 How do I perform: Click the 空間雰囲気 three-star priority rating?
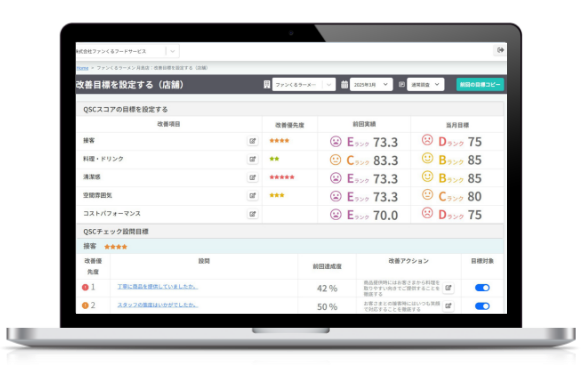pyautogui.click(x=277, y=195)
